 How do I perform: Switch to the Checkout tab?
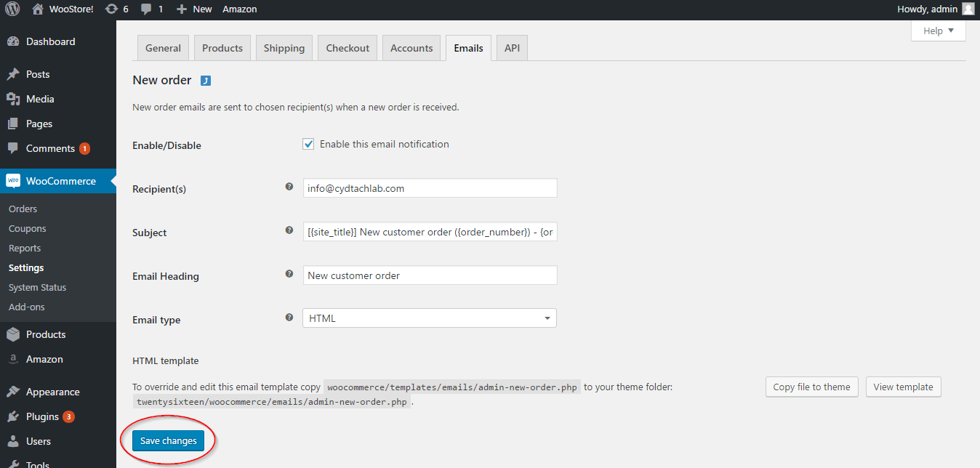pyautogui.click(x=348, y=48)
